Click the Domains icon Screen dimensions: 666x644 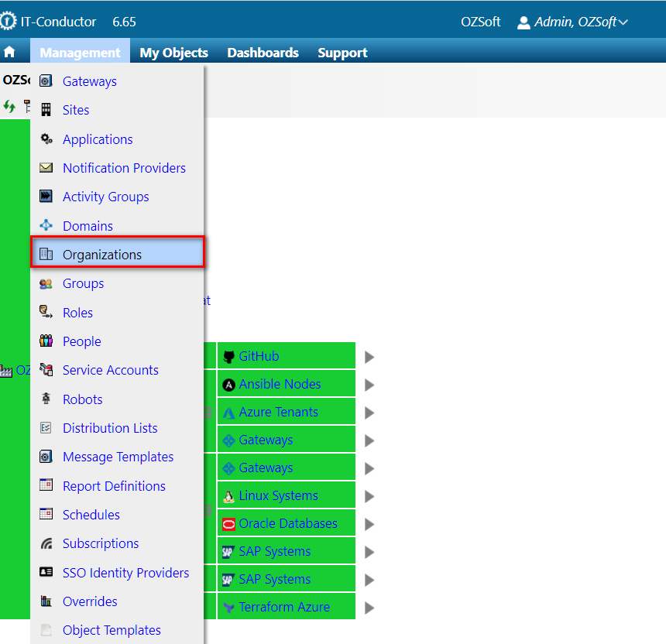[46, 225]
